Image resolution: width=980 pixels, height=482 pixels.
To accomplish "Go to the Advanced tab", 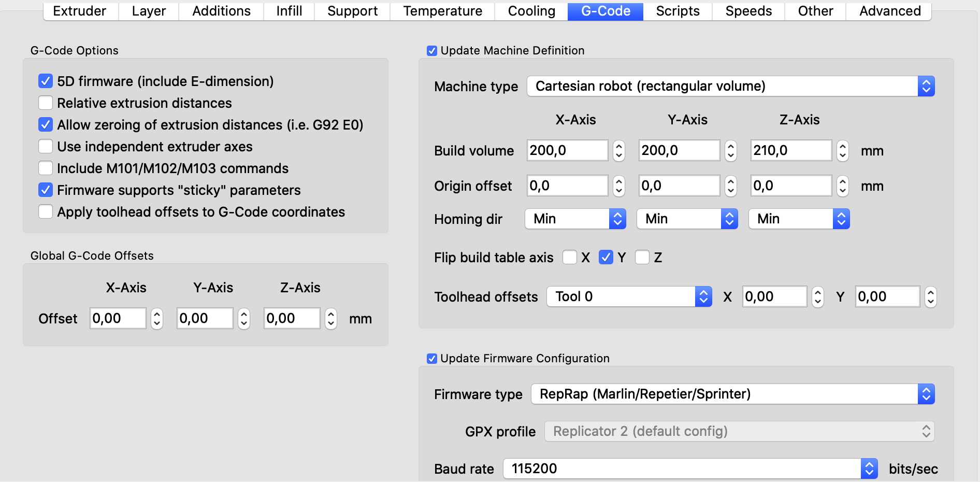I will [889, 11].
